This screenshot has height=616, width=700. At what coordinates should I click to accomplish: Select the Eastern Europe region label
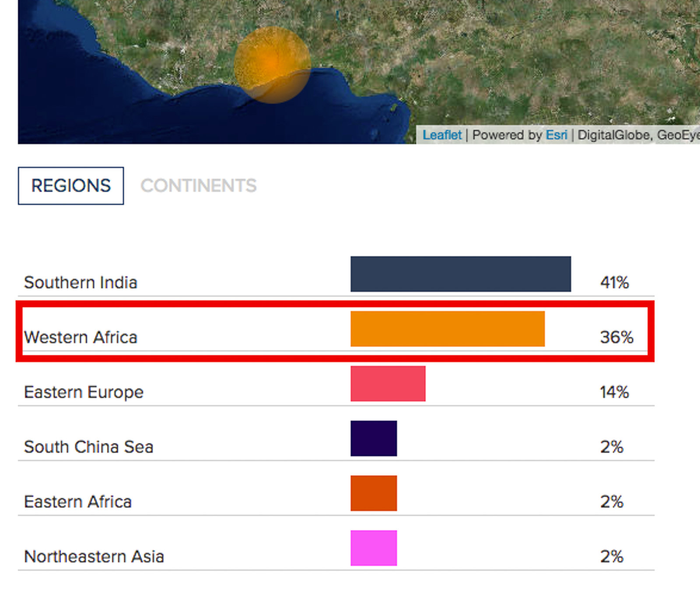click(x=84, y=392)
